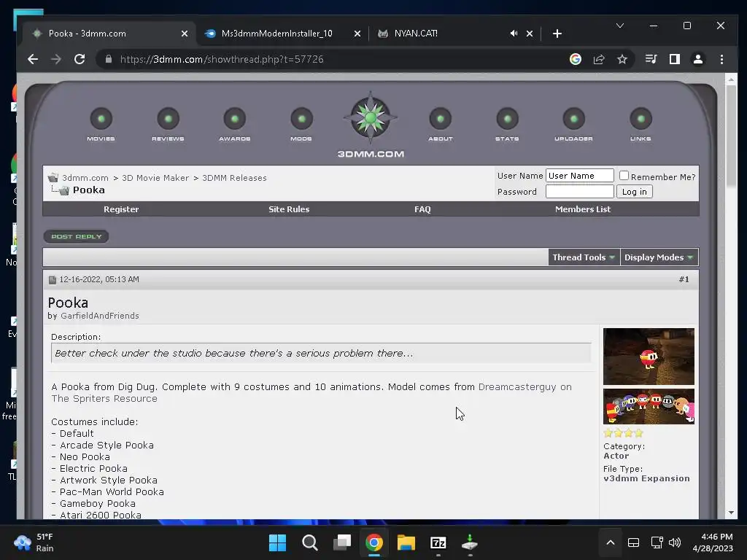Click the Google icon in address bar
This screenshot has height=560, width=747.
tap(576, 59)
